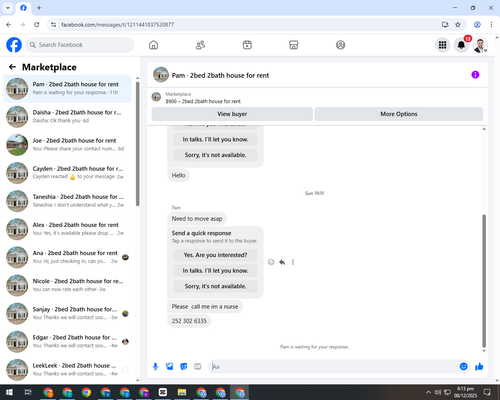Open Edgar's conversation
This screenshot has height=400, width=500.
tap(67, 341)
